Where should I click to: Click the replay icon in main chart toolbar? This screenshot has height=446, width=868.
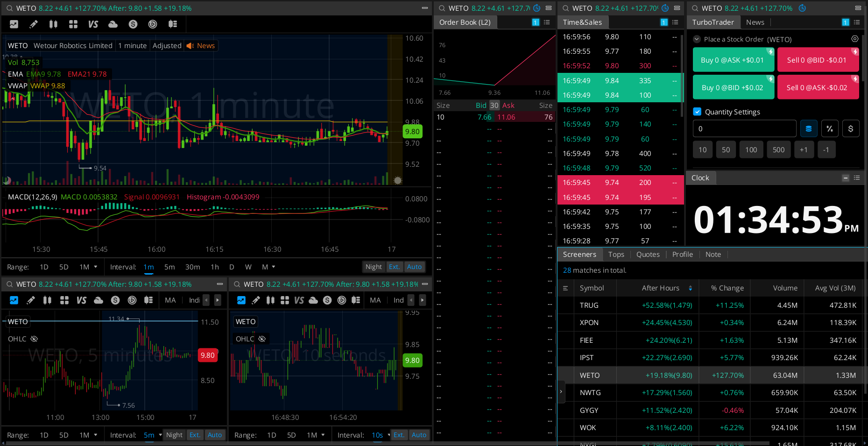click(x=153, y=24)
